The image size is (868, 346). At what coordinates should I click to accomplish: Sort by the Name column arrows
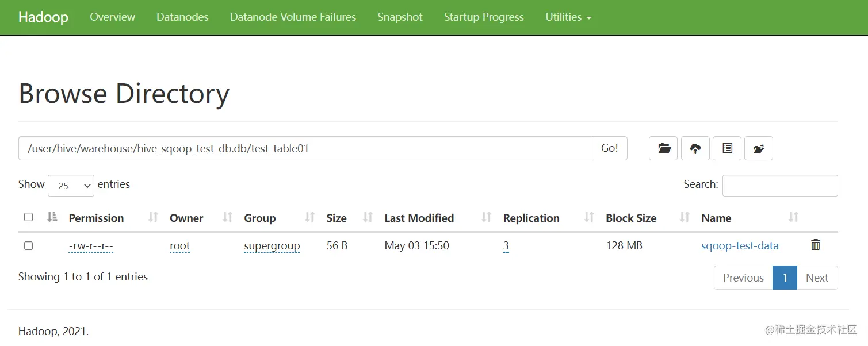794,217
